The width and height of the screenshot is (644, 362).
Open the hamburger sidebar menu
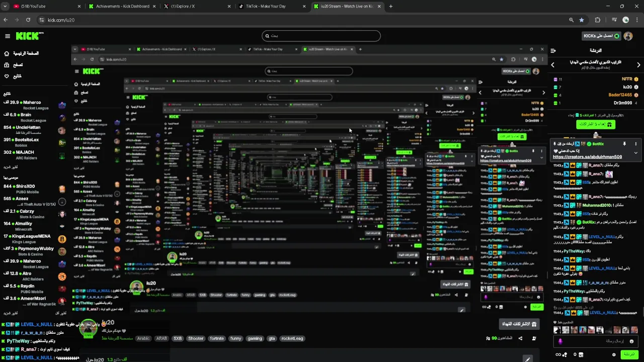point(8,36)
